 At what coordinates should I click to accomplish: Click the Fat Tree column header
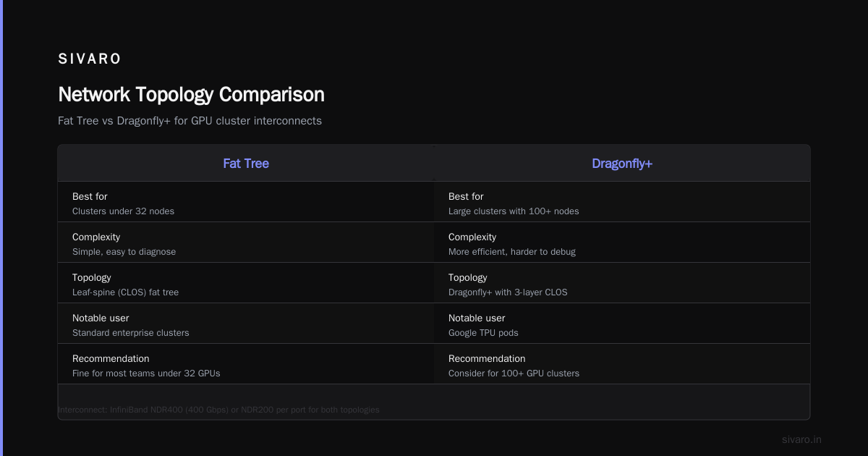tap(246, 164)
